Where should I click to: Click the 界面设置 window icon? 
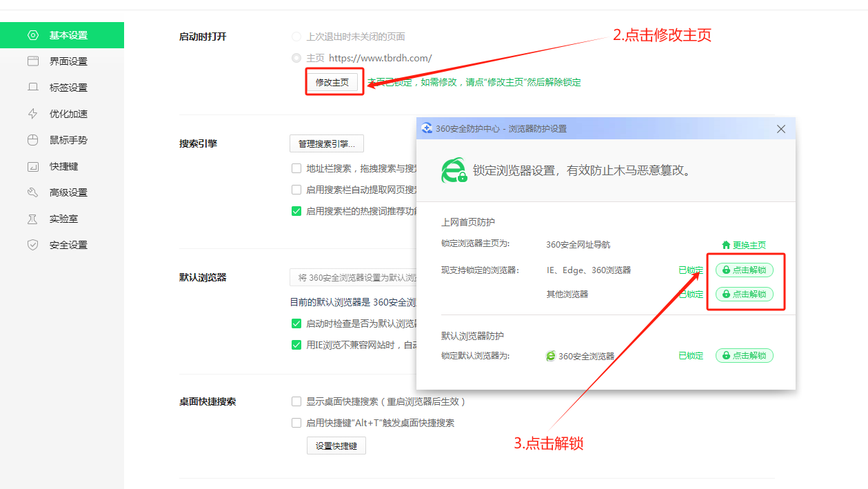(32, 61)
